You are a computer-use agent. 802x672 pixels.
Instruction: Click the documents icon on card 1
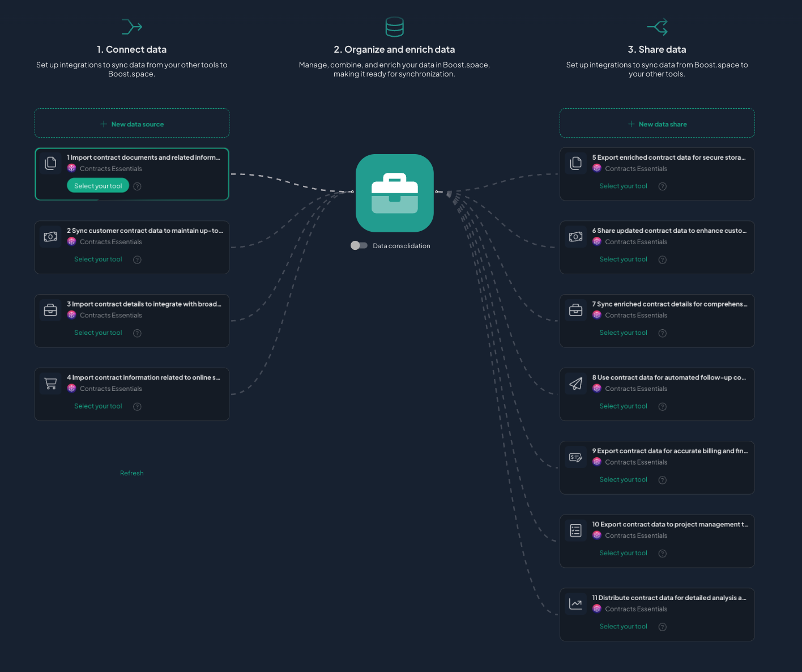coord(50,163)
